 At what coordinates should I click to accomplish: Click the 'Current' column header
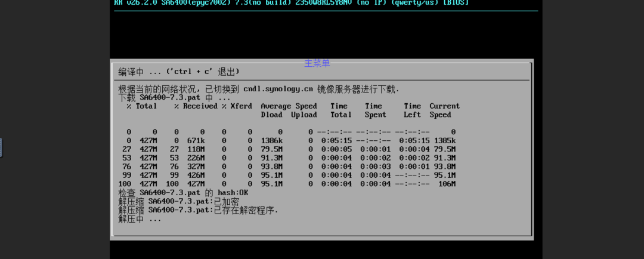point(445,106)
